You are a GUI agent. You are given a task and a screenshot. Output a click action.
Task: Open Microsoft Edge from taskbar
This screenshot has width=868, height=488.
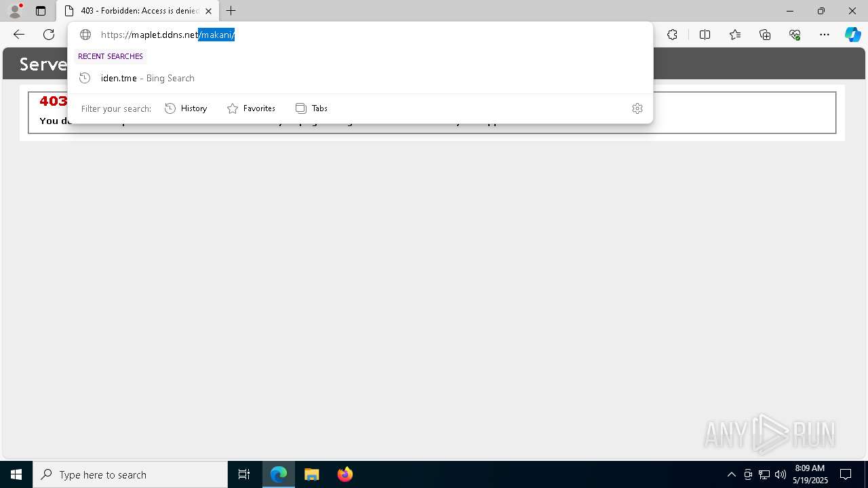pyautogui.click(x=279, y=474)
